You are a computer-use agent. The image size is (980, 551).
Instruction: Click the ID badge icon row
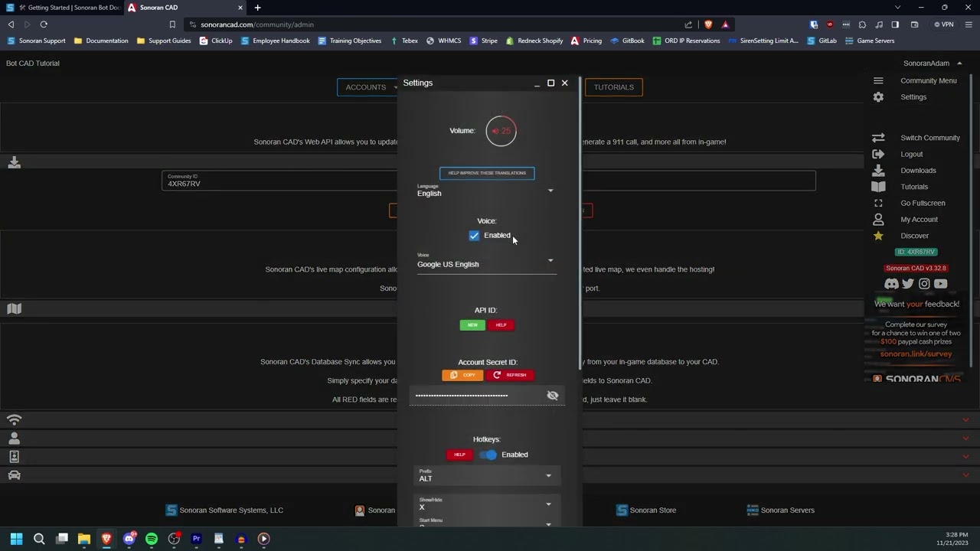pos(14,457)
